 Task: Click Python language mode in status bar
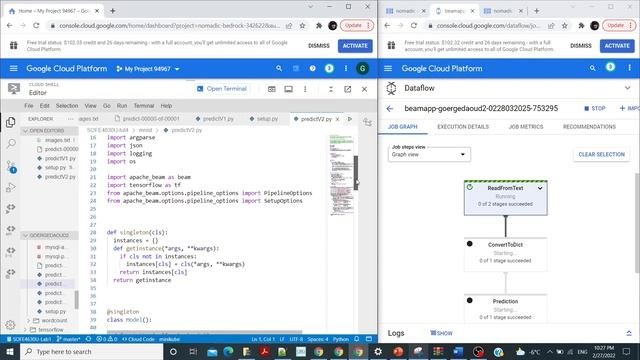(341, 339)
